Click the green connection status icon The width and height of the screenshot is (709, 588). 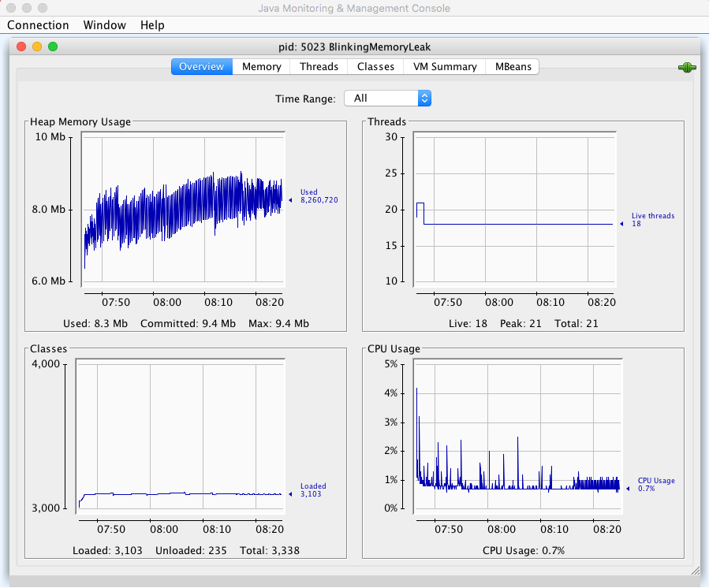coord(686,68)
